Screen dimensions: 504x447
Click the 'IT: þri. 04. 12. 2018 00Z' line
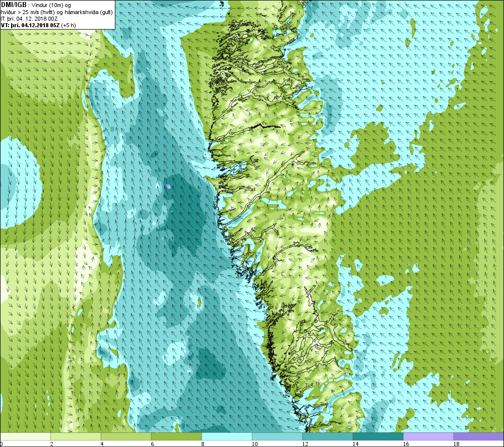[29, 19]
